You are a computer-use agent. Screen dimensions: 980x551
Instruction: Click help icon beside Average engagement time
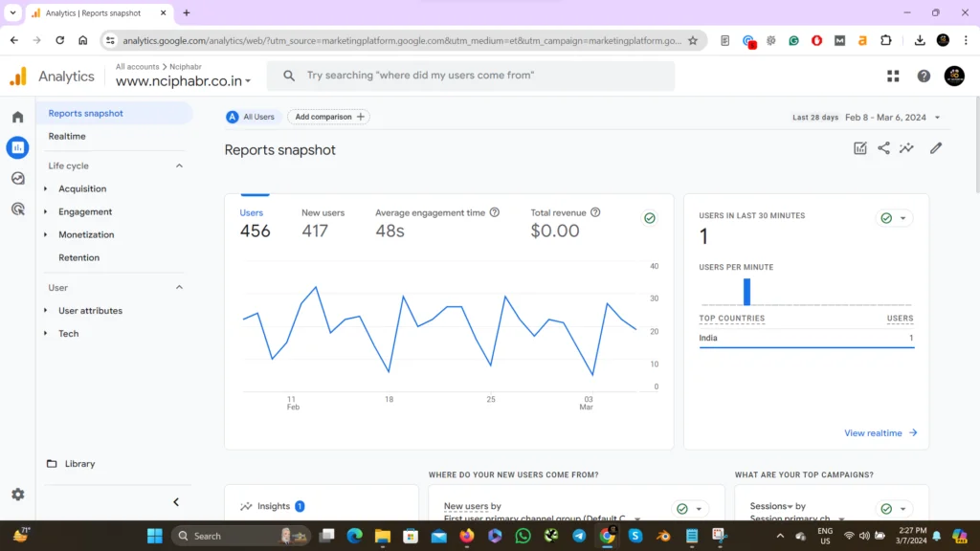[x=495, y=212]
